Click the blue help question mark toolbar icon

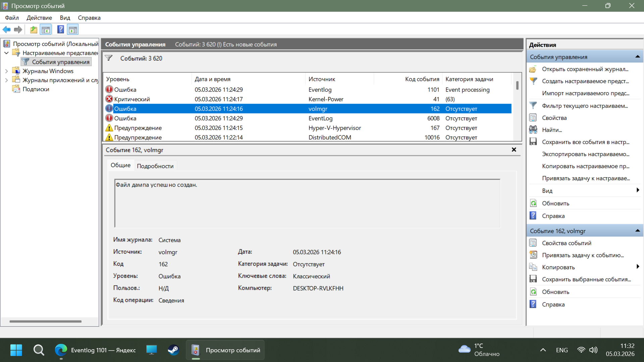tap(60, 29)
